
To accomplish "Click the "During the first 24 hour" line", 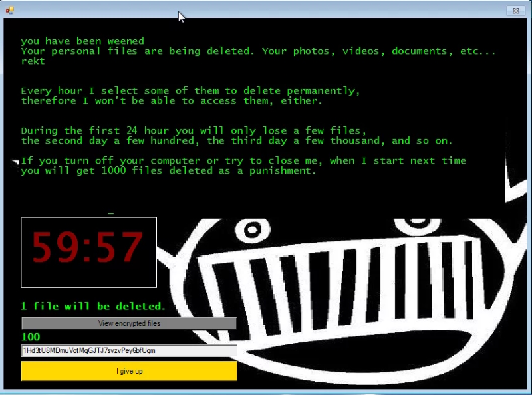I will point(194,131).
